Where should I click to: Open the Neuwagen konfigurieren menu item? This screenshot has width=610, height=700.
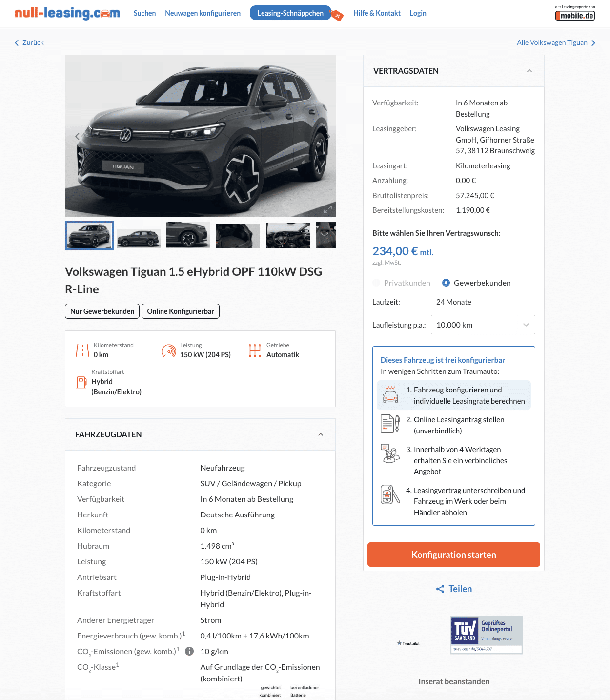(x=203, y=13)
